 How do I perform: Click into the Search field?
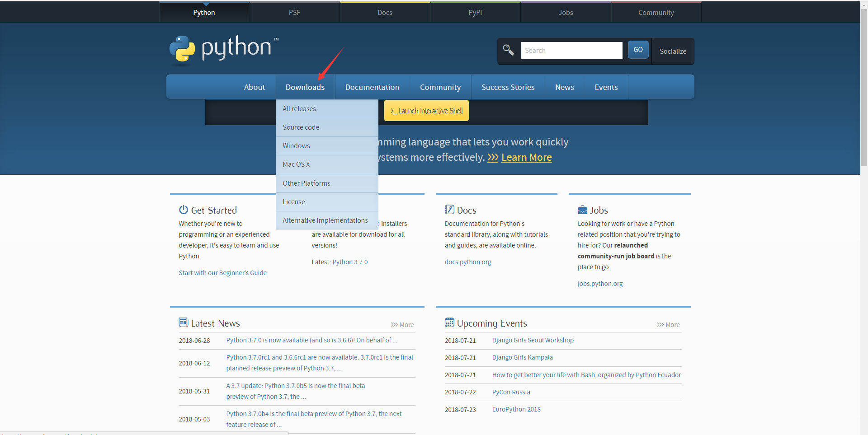(x=571, y=51)
